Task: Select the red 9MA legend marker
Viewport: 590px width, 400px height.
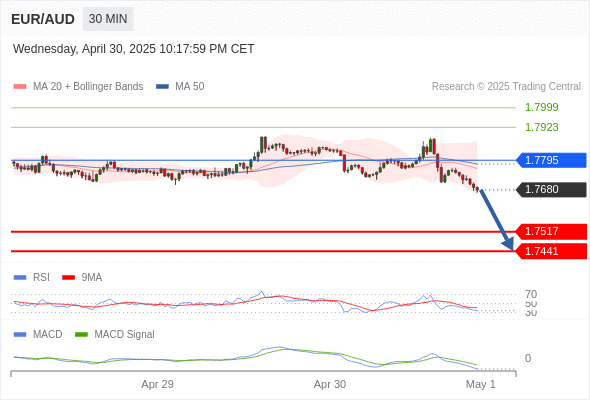Action: pyautogui.click(x=68, y=278)
